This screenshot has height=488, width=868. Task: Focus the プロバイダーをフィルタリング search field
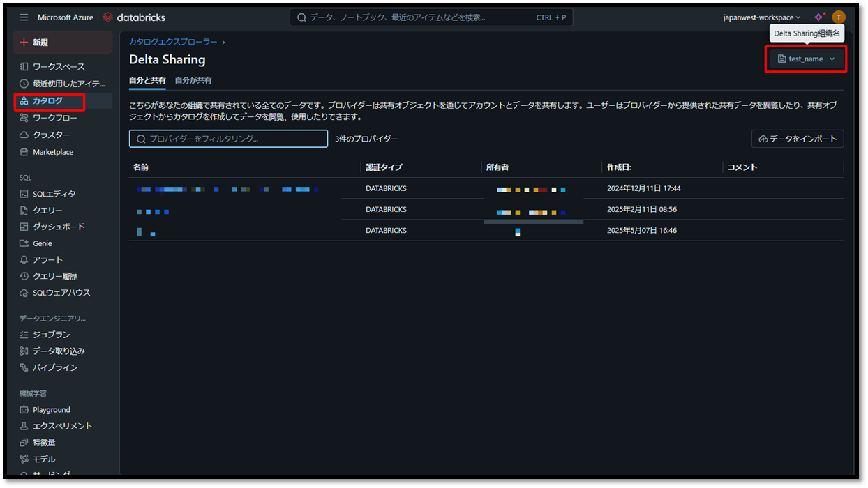click(228, 139)
